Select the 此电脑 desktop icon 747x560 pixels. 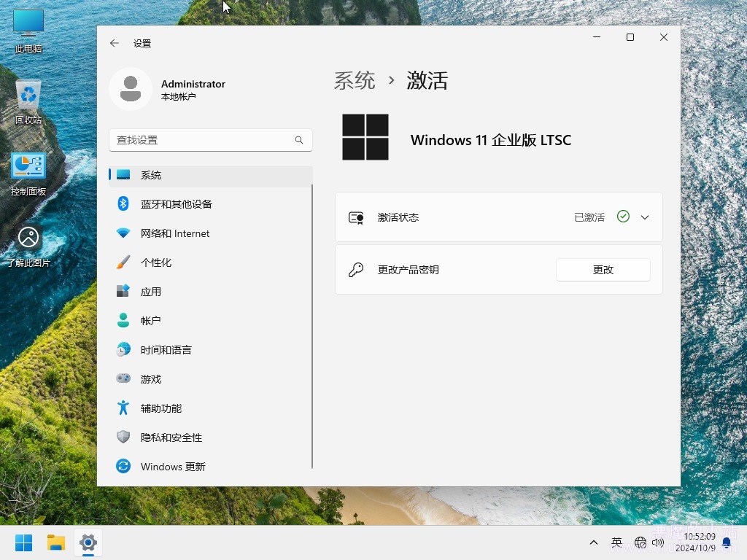pyautogui.click(x=28, y=31)
